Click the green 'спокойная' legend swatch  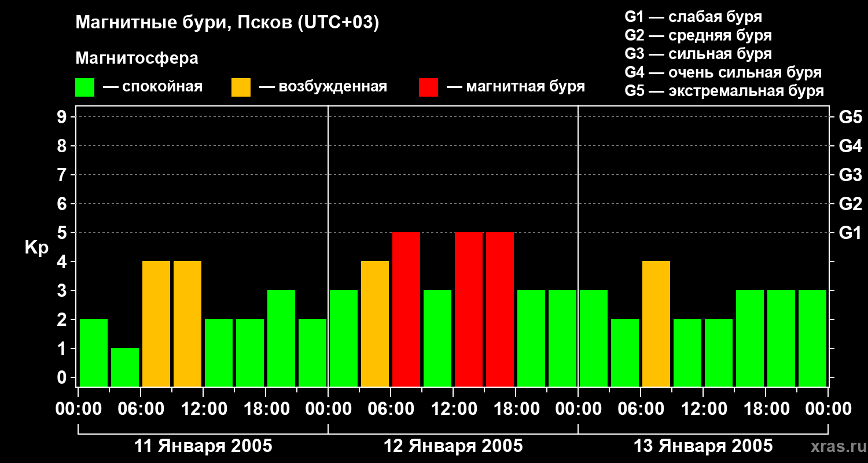click(84, 87)
